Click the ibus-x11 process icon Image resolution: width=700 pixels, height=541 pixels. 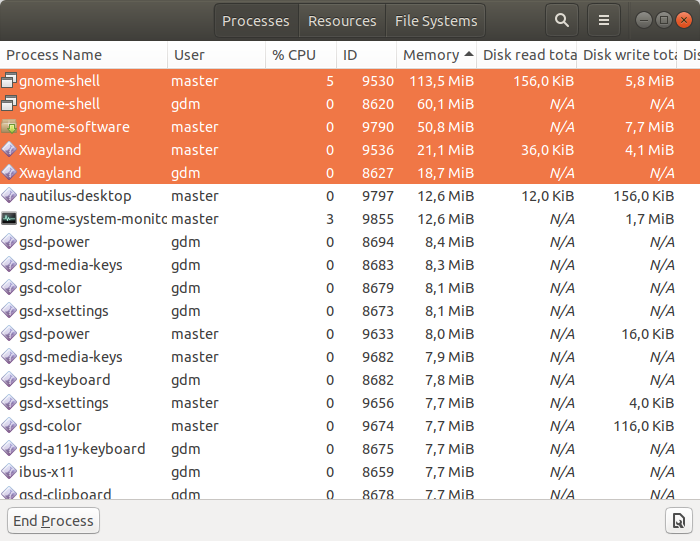coord(9,472)
